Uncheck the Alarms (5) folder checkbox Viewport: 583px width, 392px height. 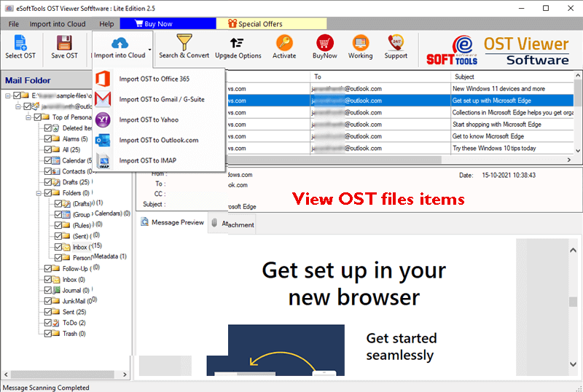(47, 138)
